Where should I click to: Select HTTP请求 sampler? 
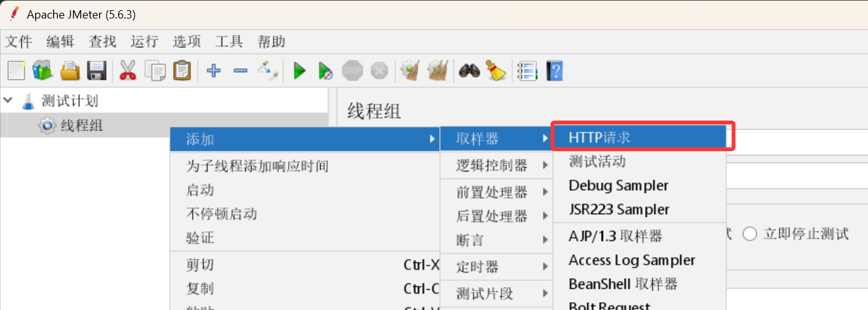640,137
